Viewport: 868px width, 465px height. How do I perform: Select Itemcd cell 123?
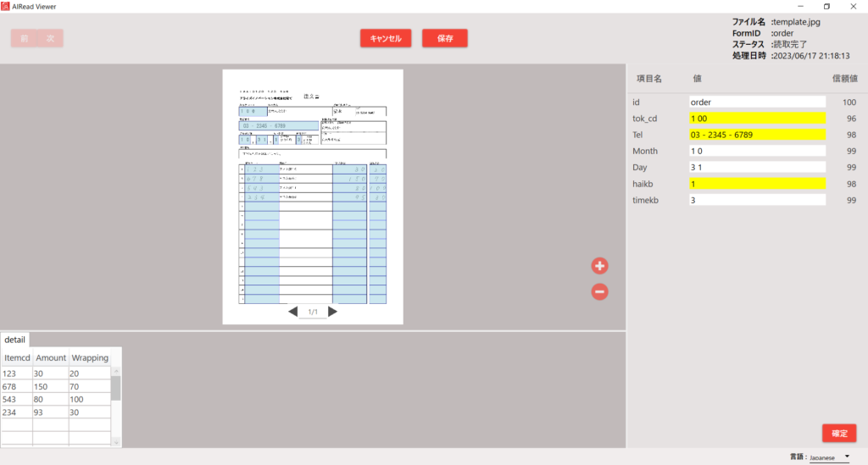pos(17,374)
